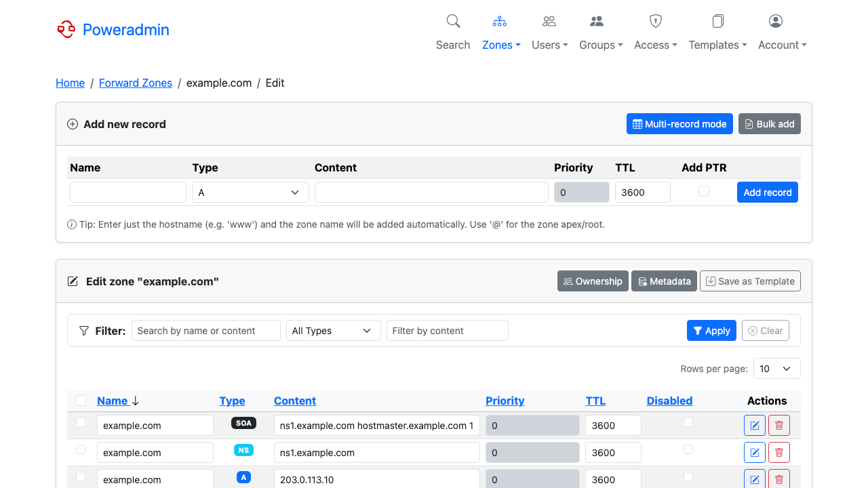The width and height of the screenshot is (868, 488).
Task: Edit the A record 203.0.113.10
Action: click(x=755, y=479)
